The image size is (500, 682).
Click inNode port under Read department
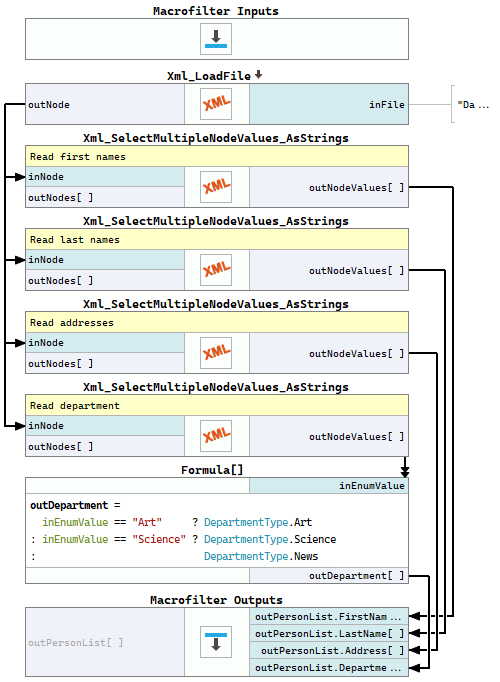pyautogui.click(x=105, y=426)
